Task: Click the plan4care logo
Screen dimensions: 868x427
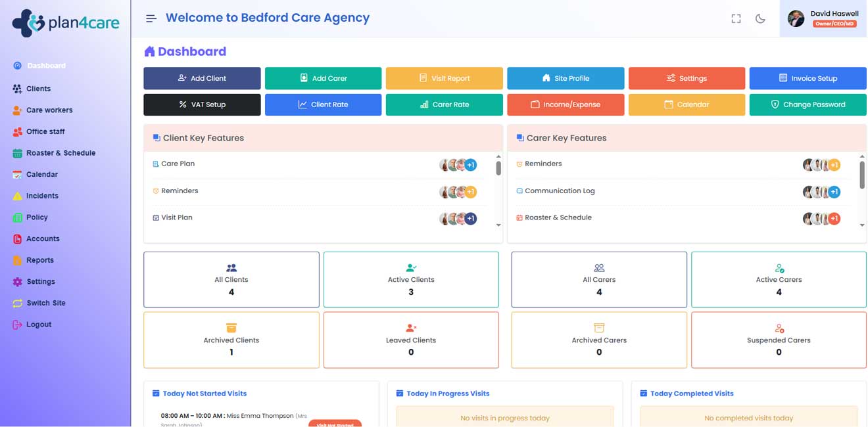Action: (66, 23)
